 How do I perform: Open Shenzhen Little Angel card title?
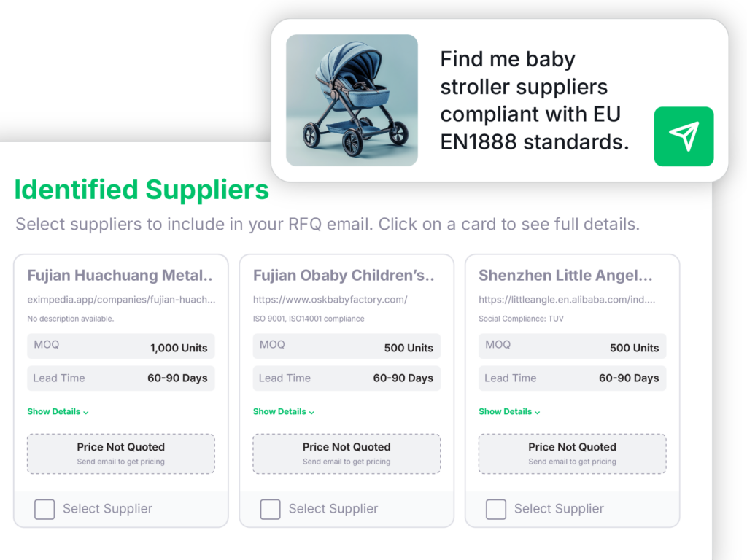point(565,276)
